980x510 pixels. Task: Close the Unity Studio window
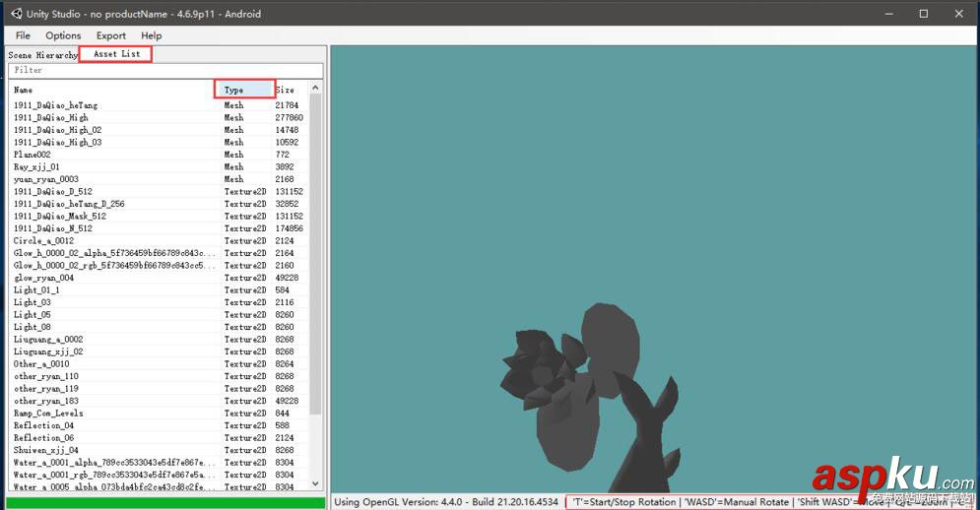click(958, 13)
